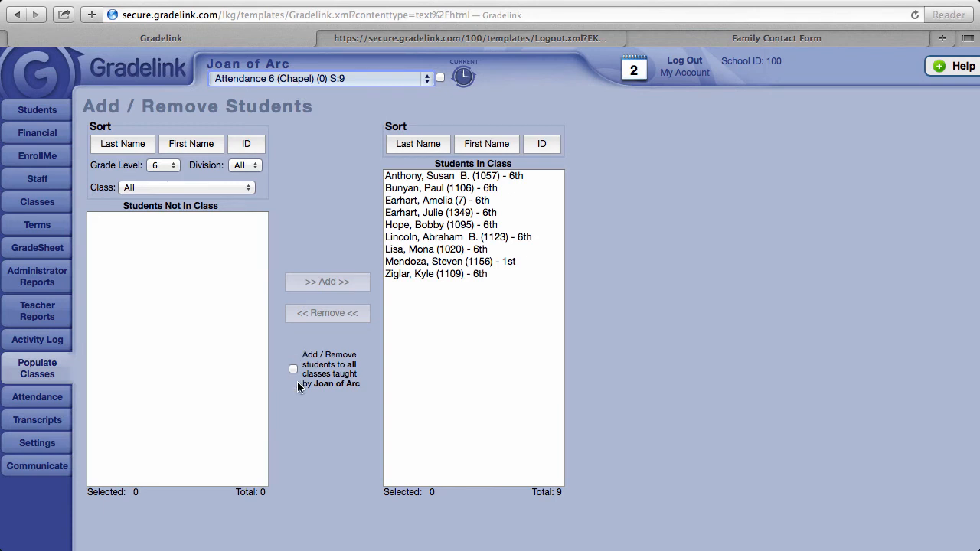
Task: Go to Financial section
Action: tap(37, 133)
